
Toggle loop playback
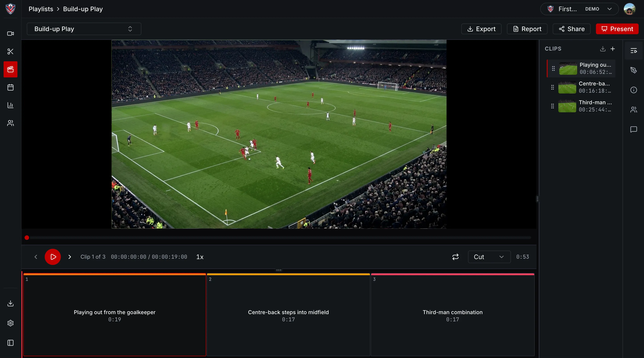[455, 257]
